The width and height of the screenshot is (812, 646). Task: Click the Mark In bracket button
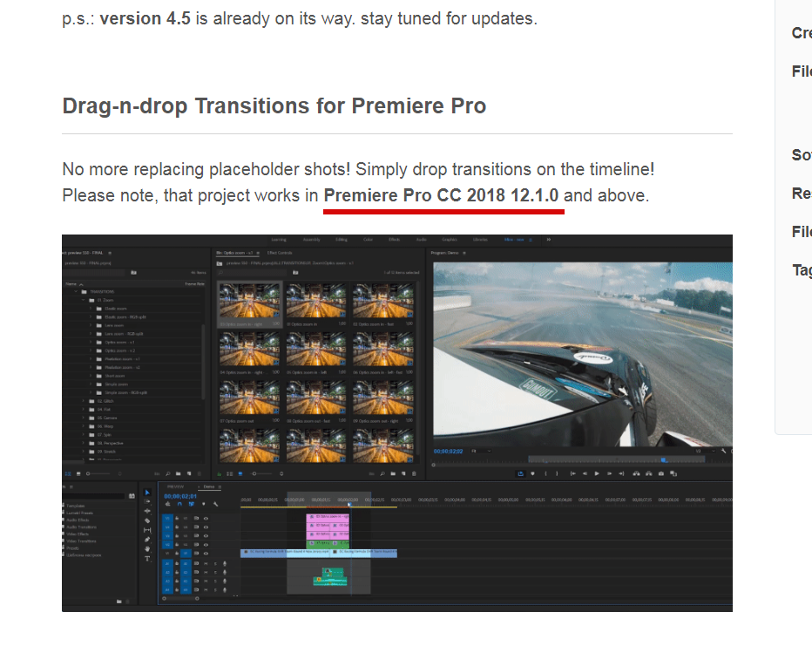coord(545,473)
